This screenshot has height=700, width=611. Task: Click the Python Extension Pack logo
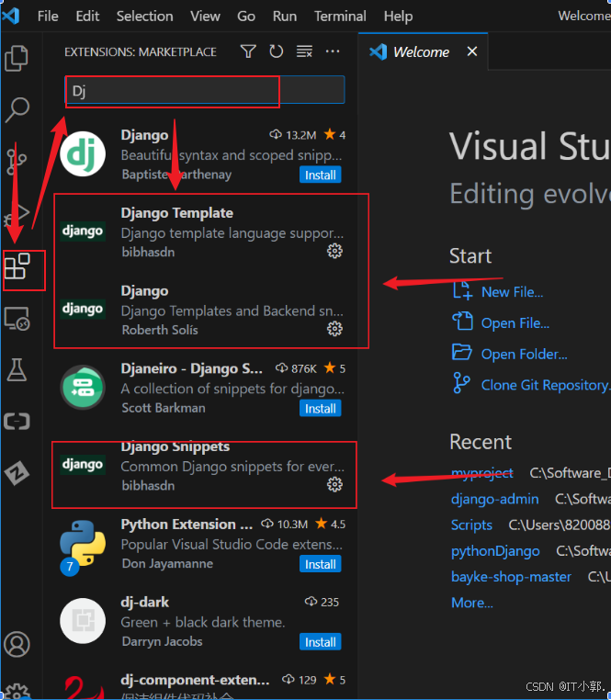point(83,544)
